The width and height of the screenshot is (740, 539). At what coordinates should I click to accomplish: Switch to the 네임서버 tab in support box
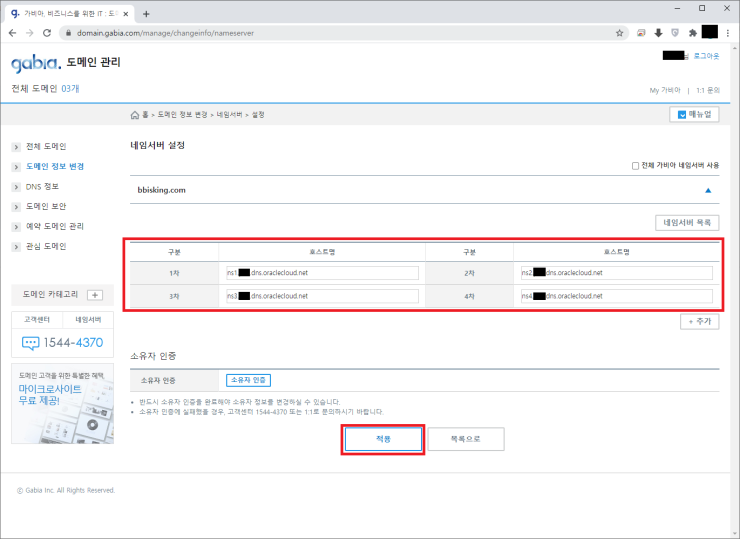click(x=88, y=320)
